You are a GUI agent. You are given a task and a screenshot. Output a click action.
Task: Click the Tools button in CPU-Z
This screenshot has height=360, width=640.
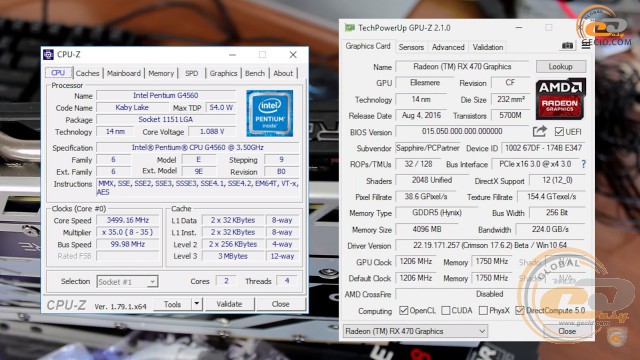point(172,304)
